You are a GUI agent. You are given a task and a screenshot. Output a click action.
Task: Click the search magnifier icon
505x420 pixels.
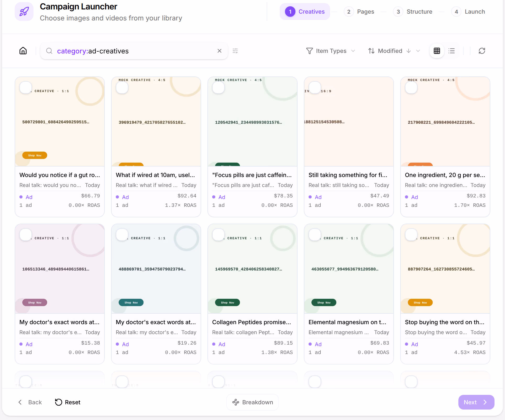coord(49,51)
